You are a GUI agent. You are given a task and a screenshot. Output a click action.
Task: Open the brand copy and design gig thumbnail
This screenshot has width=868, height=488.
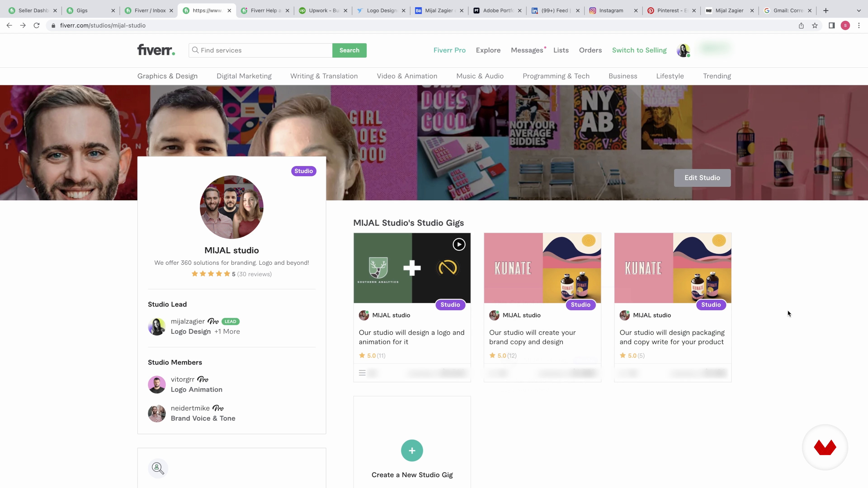542,268
